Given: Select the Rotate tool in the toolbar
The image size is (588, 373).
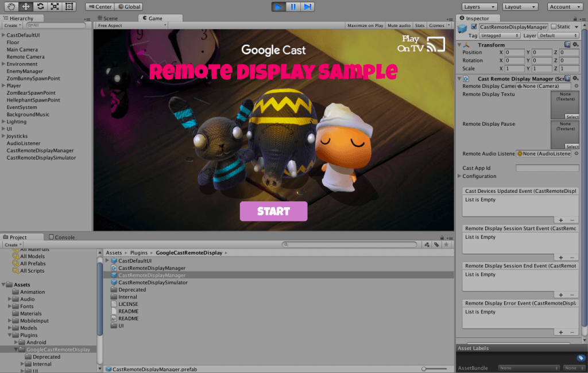Looking at the screenshot, I should tap(40, 7).
